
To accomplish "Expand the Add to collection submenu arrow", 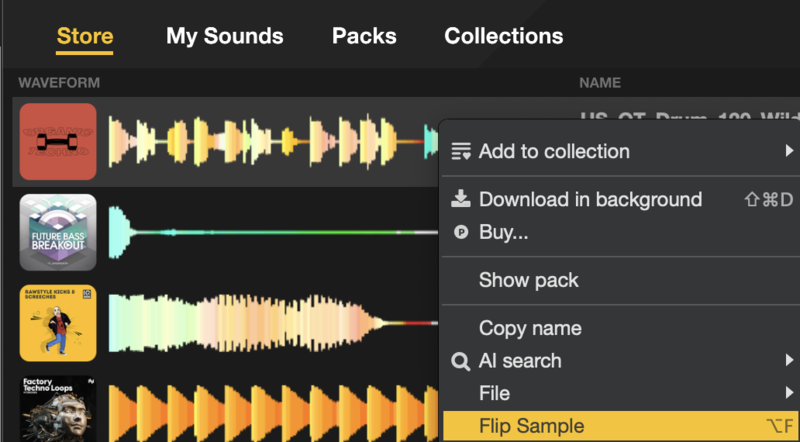I will pyautogui.click(x=789, y=151).
